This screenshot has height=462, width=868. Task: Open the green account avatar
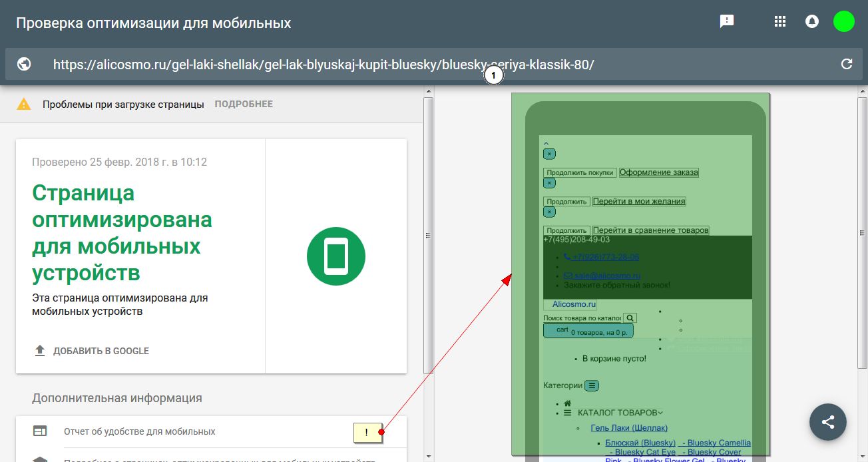point(843,21)
